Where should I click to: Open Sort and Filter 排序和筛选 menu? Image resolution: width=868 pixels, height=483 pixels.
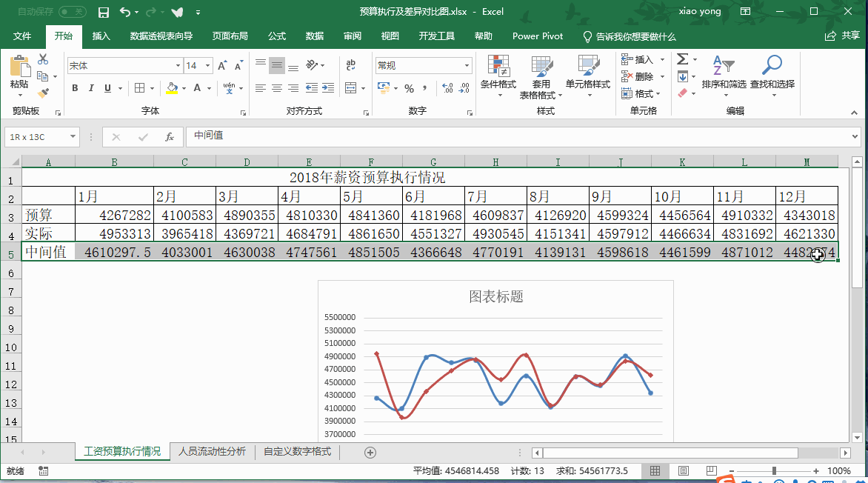(x=724, y=76)
